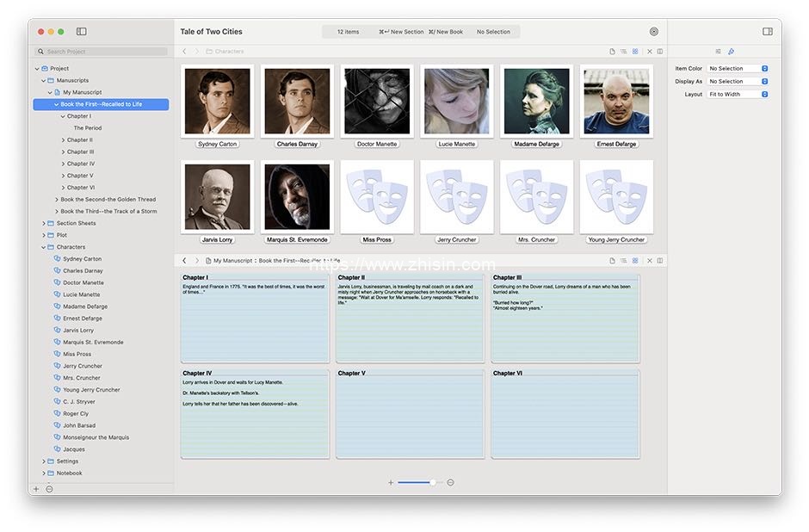Viewport: 809px width, 532px height.
Task: Open the Layout dropdown set to Fit to Width
Action: 738,95
